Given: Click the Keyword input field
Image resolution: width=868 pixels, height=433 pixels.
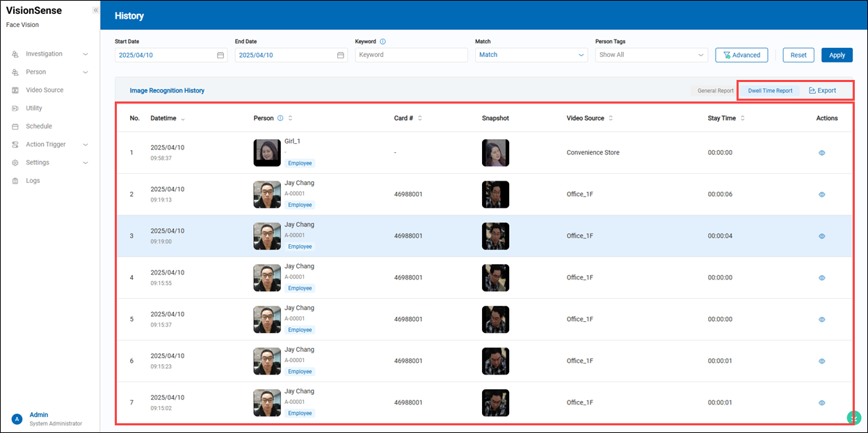Looking at the screenshot, I should [411, 55].
